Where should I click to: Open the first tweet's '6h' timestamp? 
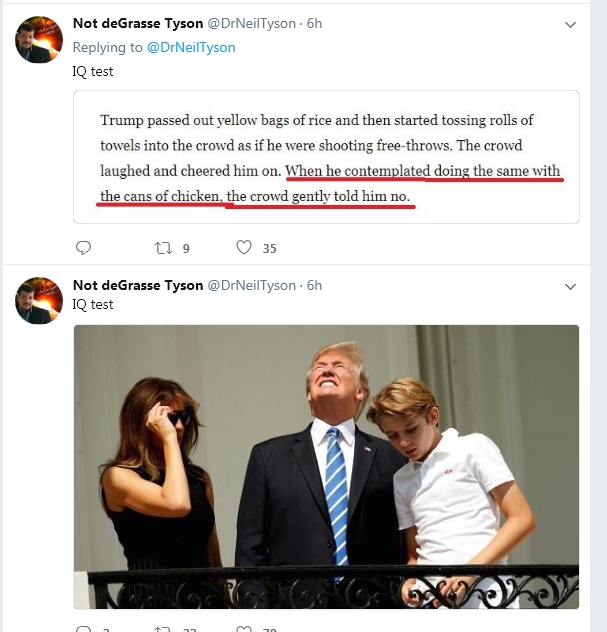[x=314, y=23]
